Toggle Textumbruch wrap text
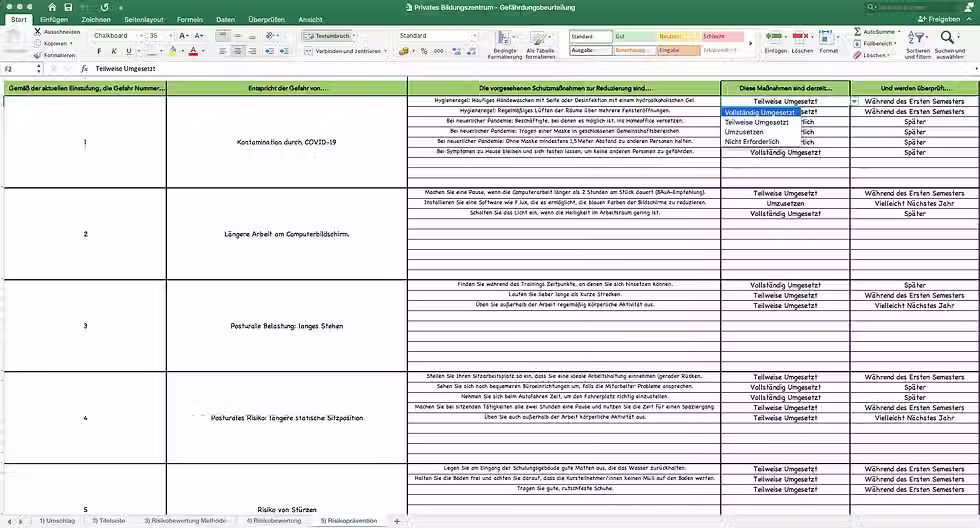Screen dimensions: 980x528 (x=327, y=36)
